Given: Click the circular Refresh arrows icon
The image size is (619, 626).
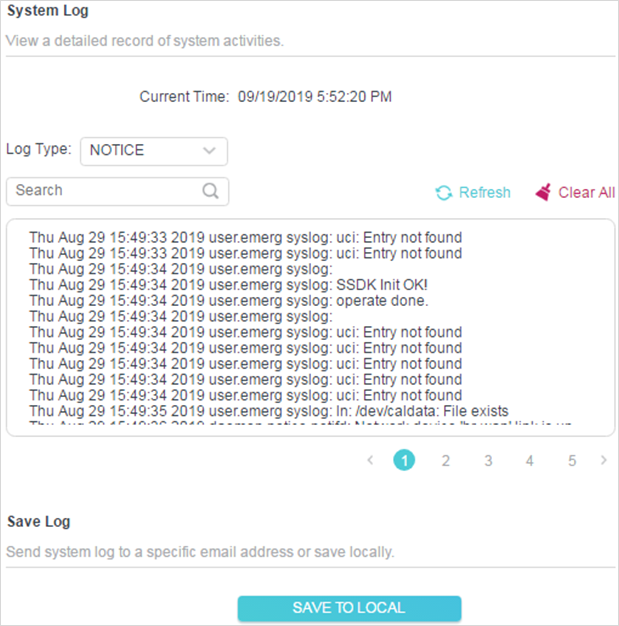Looking at the screenshot, I should [443, 193].
